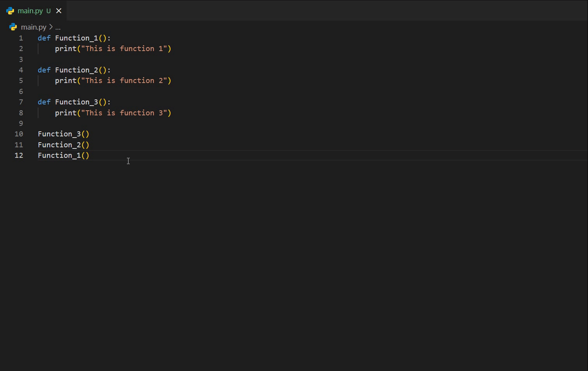Click the Function_1() call on line 12
This screenshot has height=371, width=588.
(63, 155)
